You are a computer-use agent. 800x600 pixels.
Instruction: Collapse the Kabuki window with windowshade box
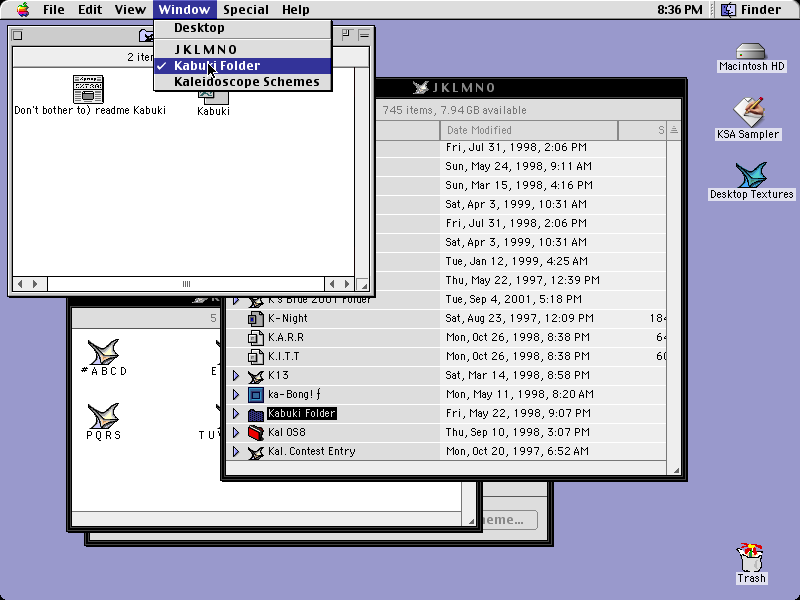pyautogui.click(x=364, y=35)
